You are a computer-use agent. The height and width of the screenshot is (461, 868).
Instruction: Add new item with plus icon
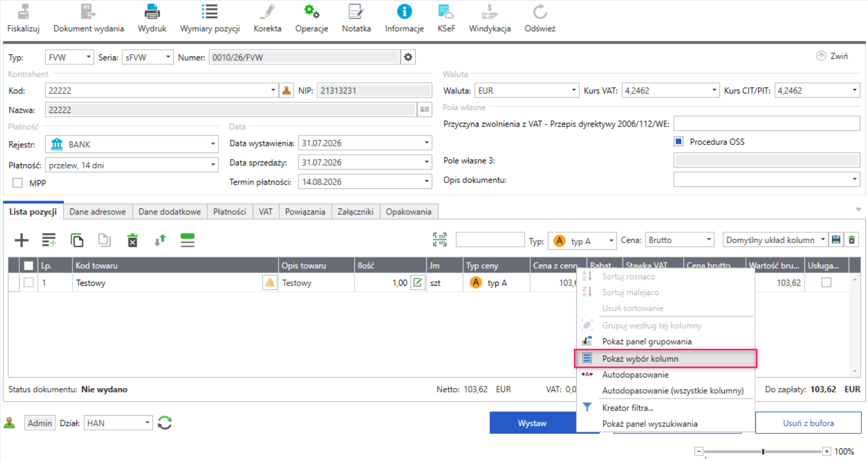(x=22, y=240)
